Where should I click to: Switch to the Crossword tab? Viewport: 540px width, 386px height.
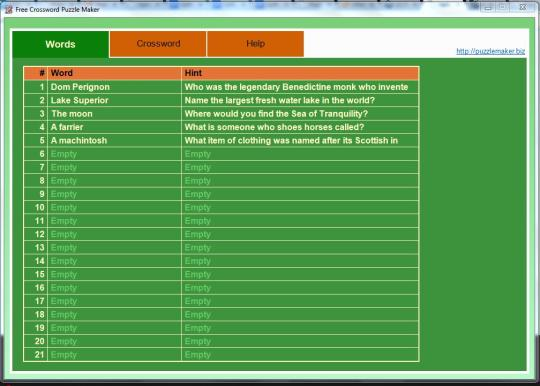click(158, 44)
